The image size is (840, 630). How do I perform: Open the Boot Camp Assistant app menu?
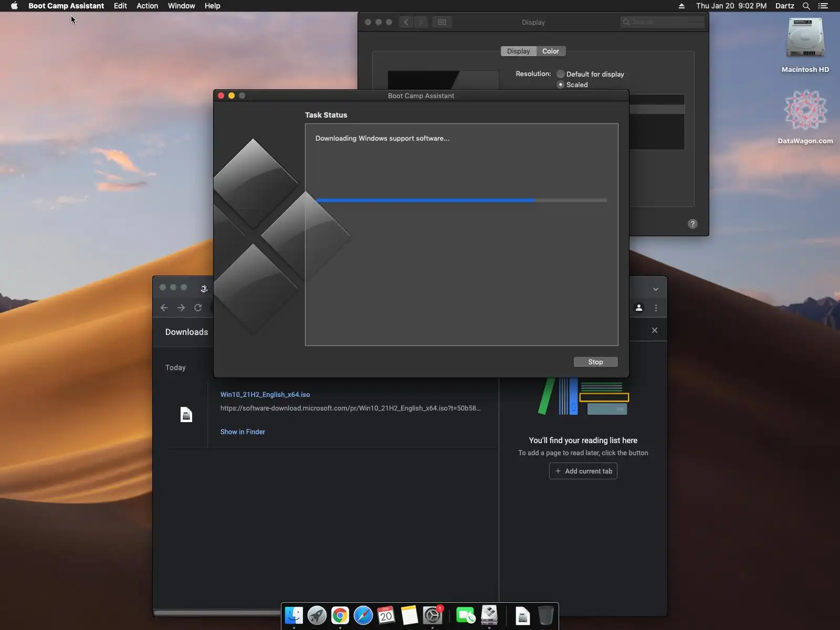pos(66,6)
